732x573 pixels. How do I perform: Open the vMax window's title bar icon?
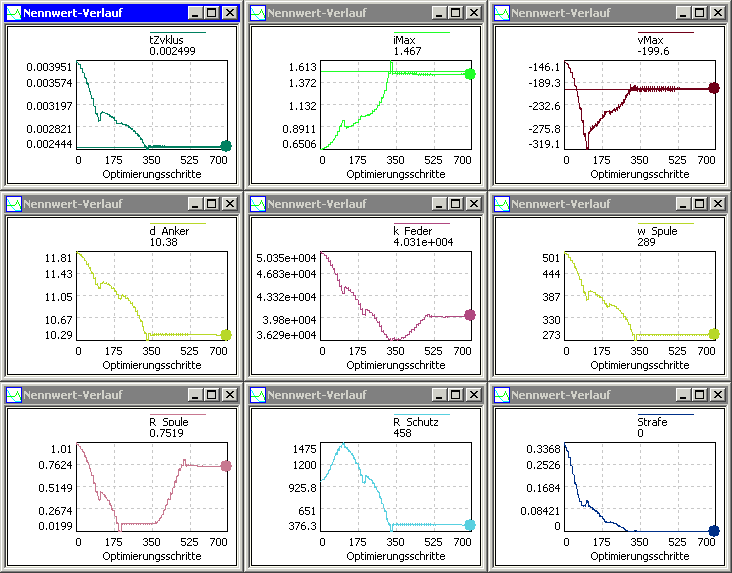(503, 13)
